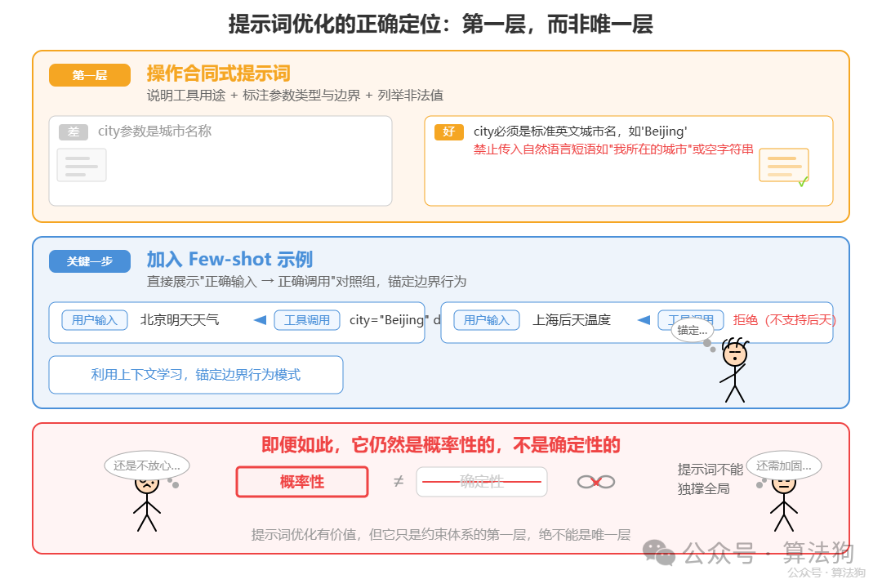Click the 利用上下文学习，锚定边界行为模式 button

[x=195, y=374]
